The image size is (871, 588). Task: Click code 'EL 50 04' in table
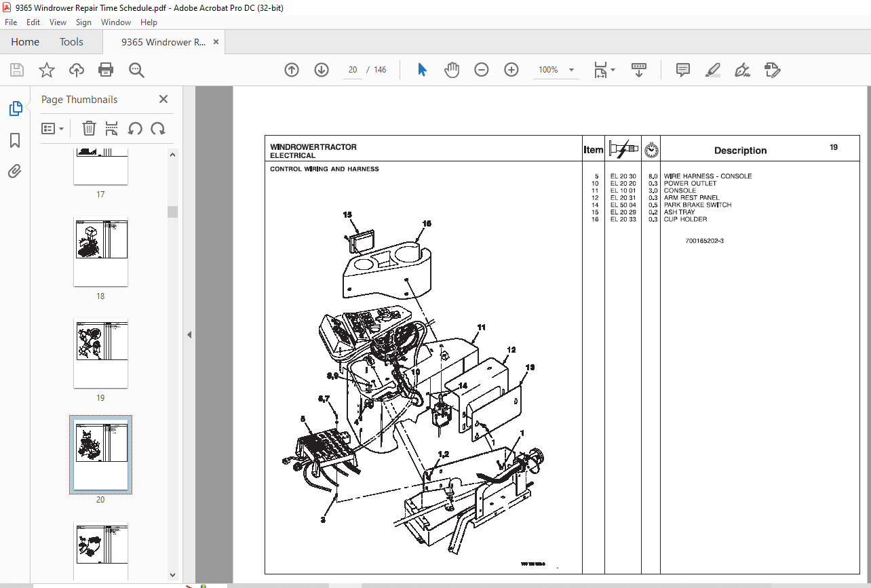[623, 205]
